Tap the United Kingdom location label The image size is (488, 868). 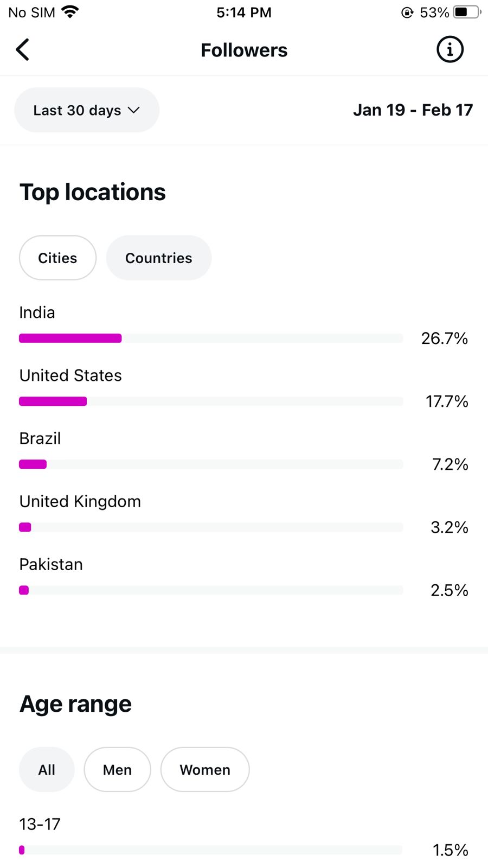pyautogui.click(x=80, y=501)
